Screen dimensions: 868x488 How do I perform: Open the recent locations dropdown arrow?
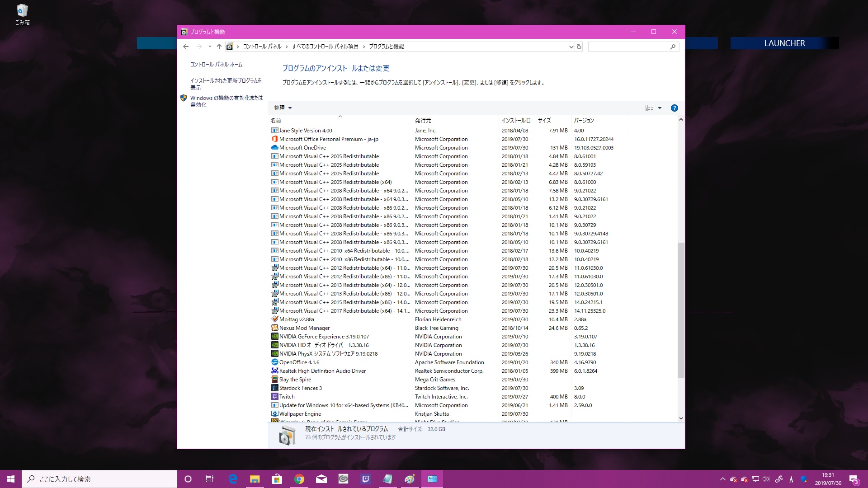pyautogui.click(x=210, y=47)
